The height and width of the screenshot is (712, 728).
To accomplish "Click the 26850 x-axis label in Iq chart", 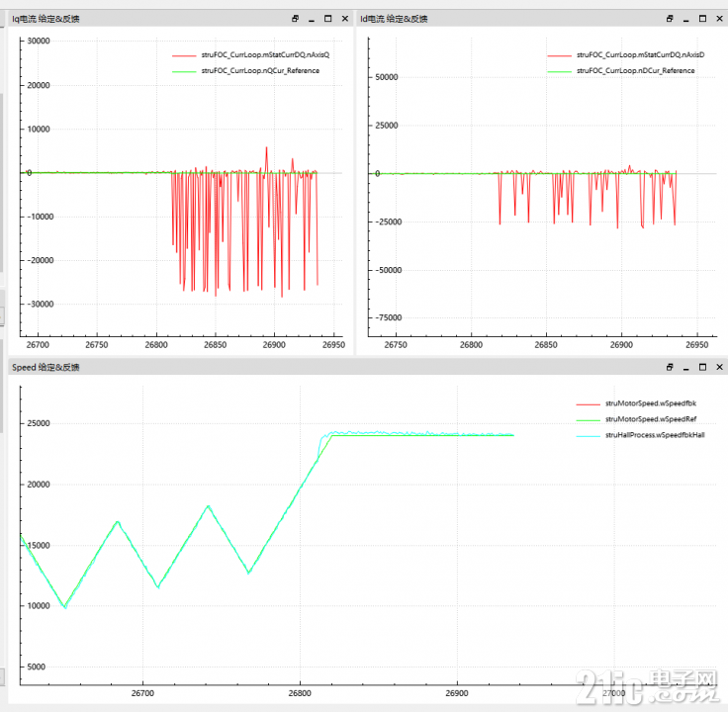I will [x=215, y=345].
